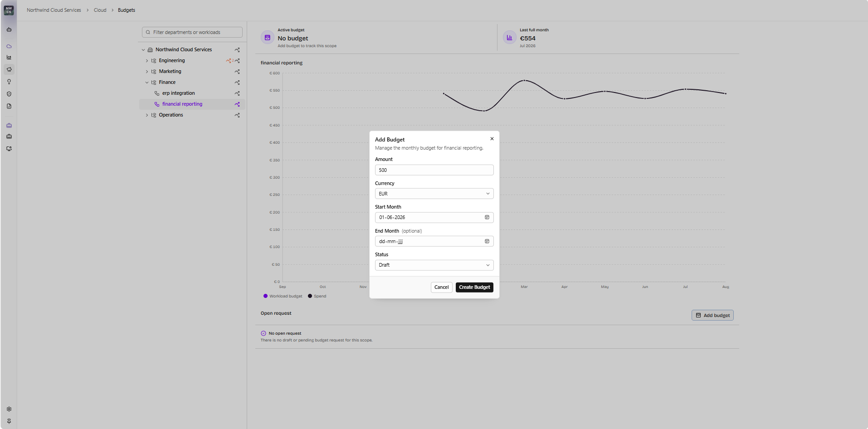Image resolution: width=868 pixels, height=429 pixels.
Task: Click the End Month calendar icon
Action: pos(487,241)
